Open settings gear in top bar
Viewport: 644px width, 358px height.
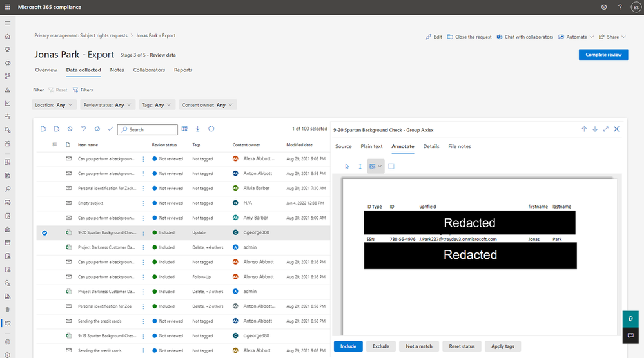click(604, 7)
